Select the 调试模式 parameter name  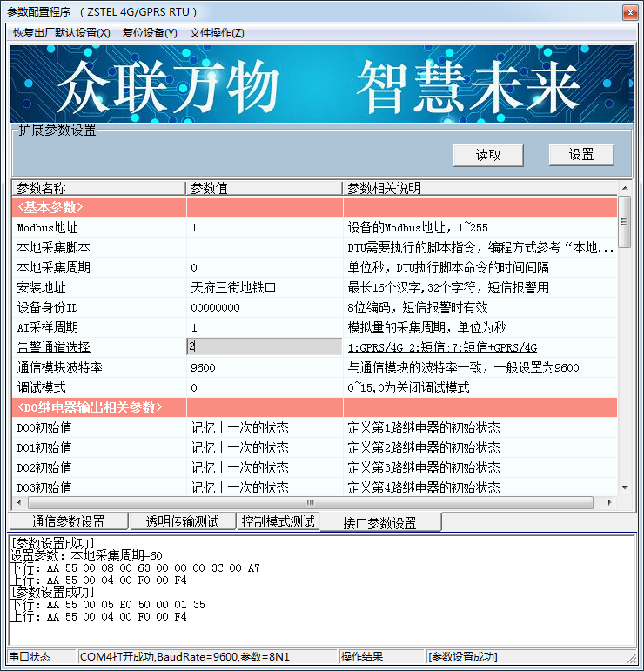(x=41, y=387)
